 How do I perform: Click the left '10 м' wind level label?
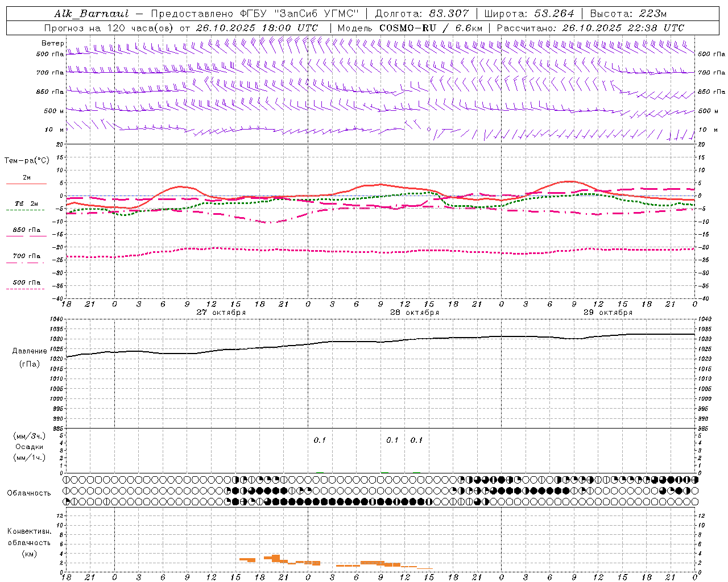tap(54, 130)
